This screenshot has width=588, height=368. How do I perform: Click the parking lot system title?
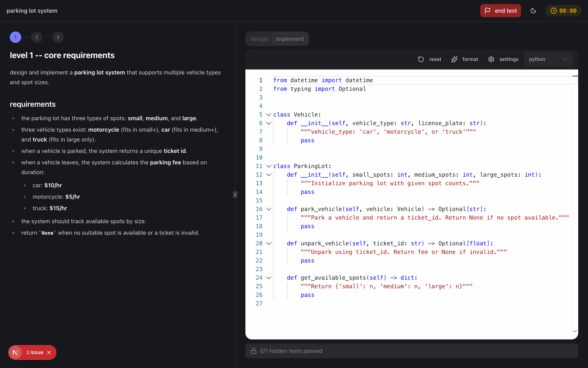[32, 11]
